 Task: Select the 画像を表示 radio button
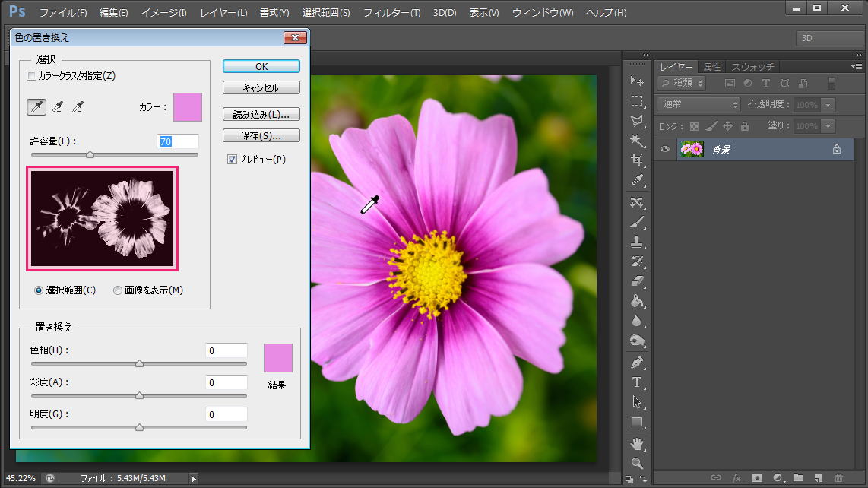point(118,290)
